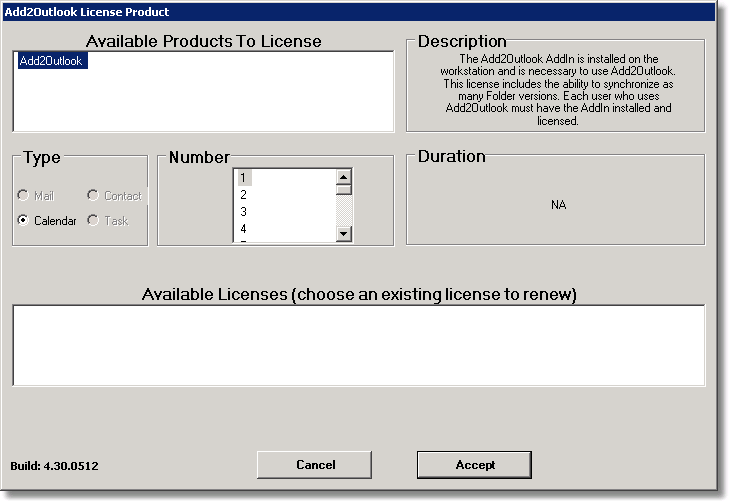Click the Add2Outlook License Product title bar
Screen dimensions: 730x503
click(358, 12)
